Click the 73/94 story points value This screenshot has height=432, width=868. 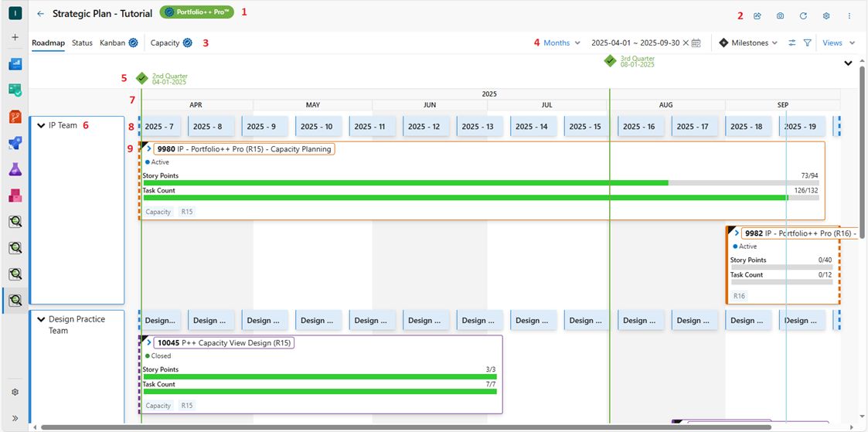[809, 175]
